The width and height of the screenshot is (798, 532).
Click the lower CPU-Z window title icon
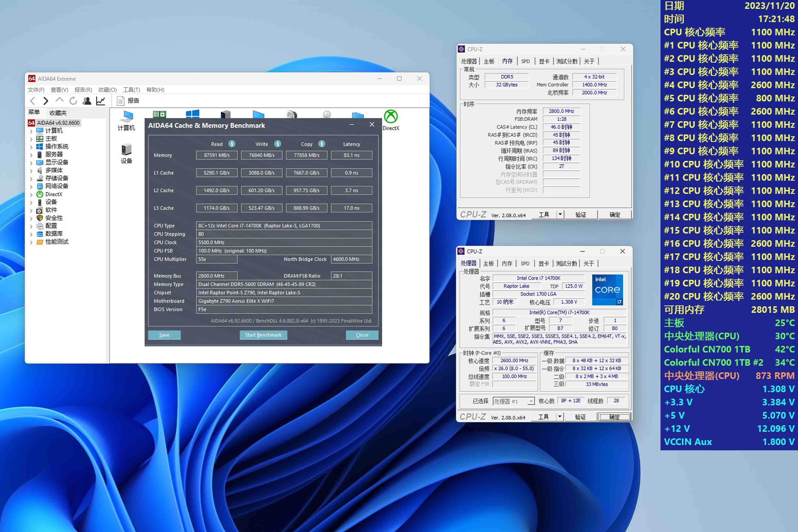click(461, 251)
